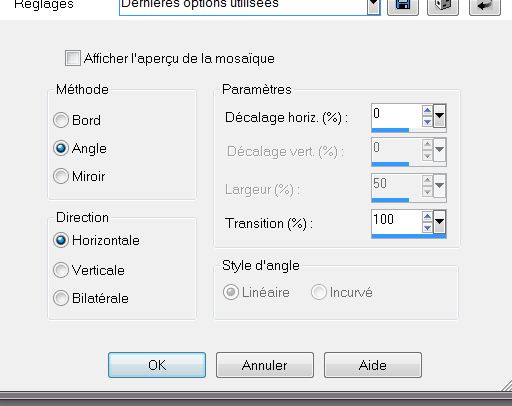
Task: Choose the Bilatérale direction option
Action: pos(61,298)
